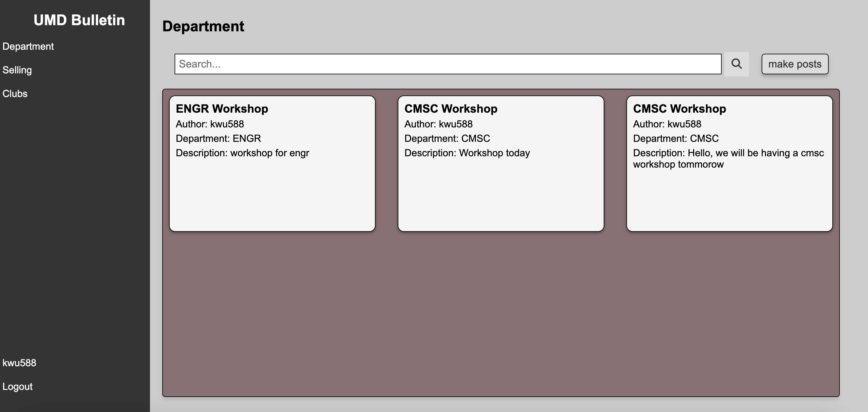The height and width of the screenshot is (412, 868).
Task: Click the kwu588 username link
Action: coord(19,363)
